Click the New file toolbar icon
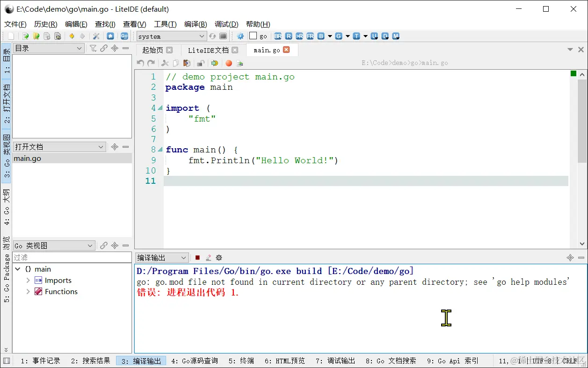 (11, 36)
